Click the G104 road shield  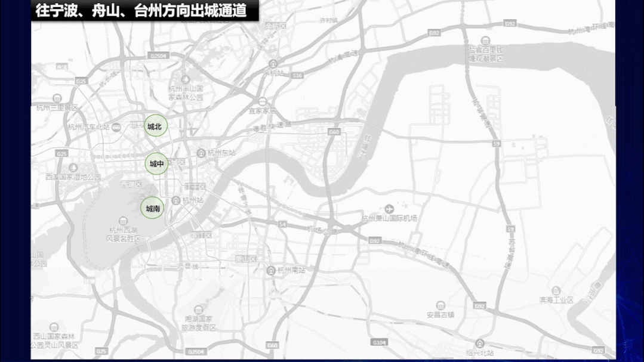[x=378, y=342]
